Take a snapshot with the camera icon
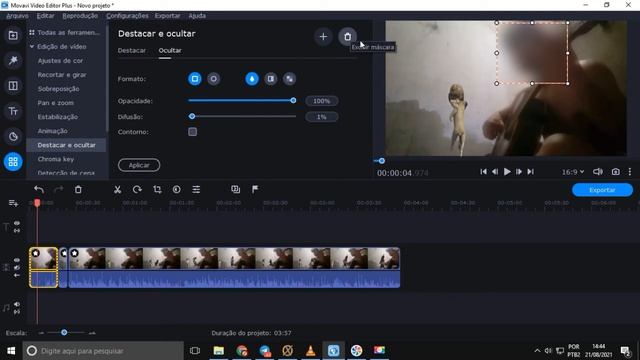This screenshot has height=360, width=640. point(616,172)
